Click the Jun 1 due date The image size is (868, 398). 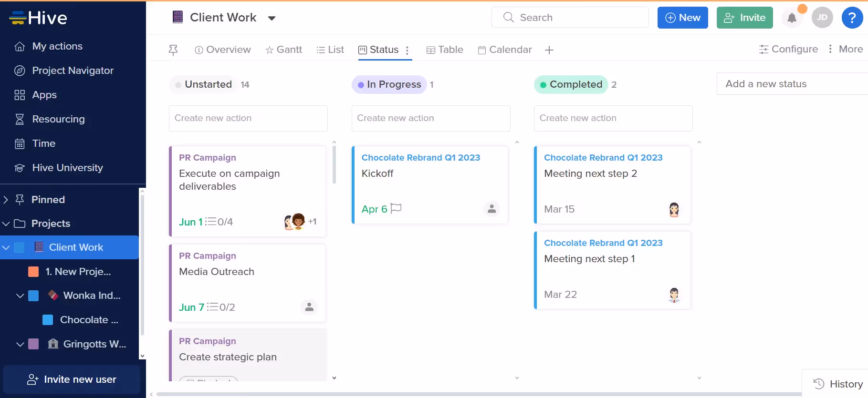(190, 222)
